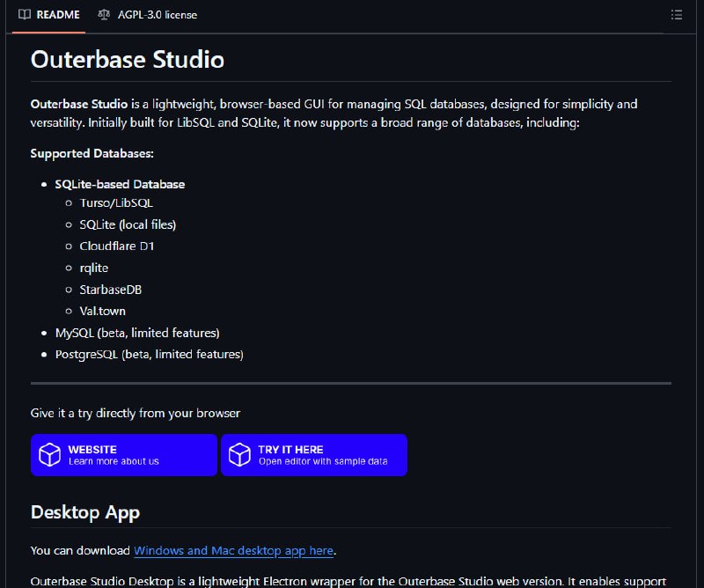Click cube icon on the WEBSITE button

[x=49, y=454]
